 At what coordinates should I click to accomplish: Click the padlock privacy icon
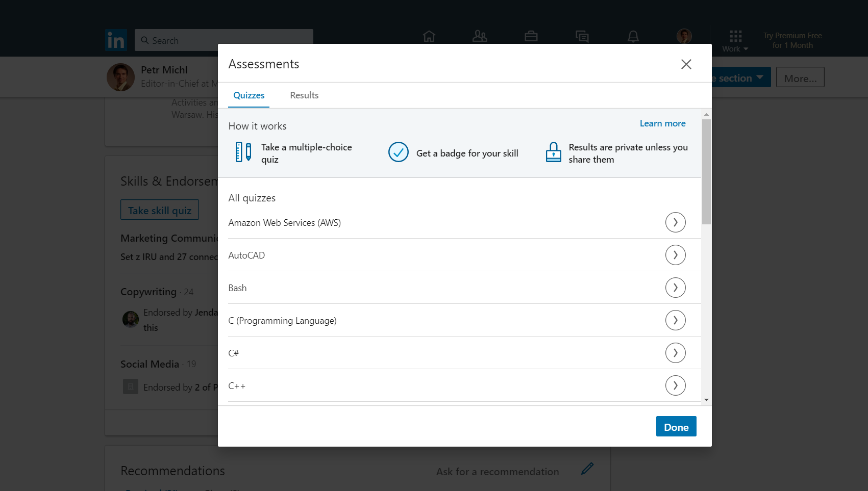pos(554,152)
